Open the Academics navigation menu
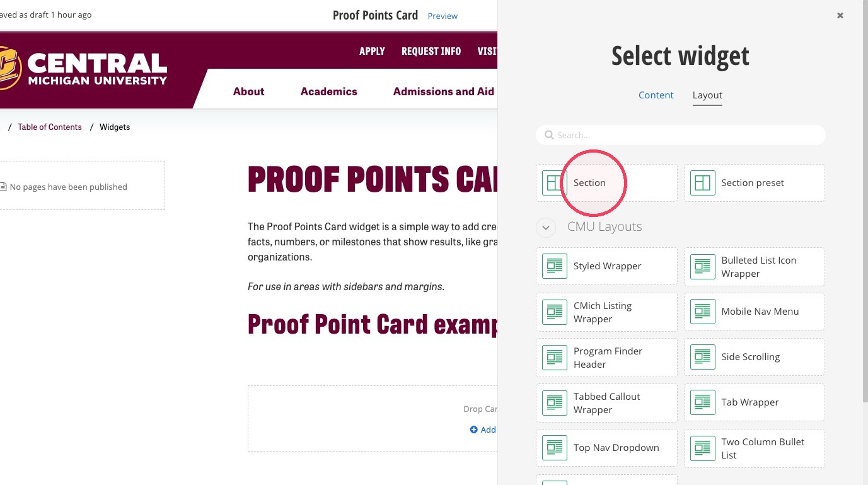Image resolution: width=868 pixels, height=485 pixels. [329, 91]
